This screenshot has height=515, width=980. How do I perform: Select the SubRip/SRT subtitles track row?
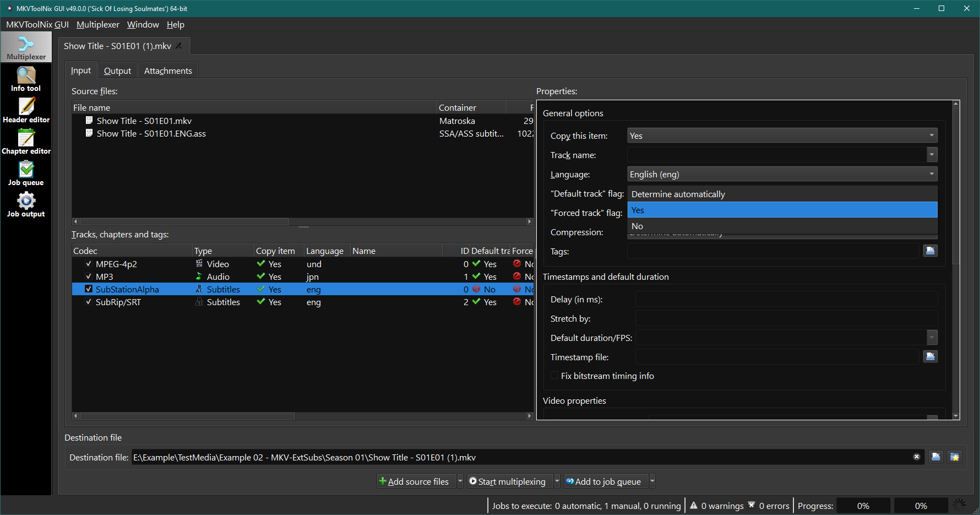point(303,302)
